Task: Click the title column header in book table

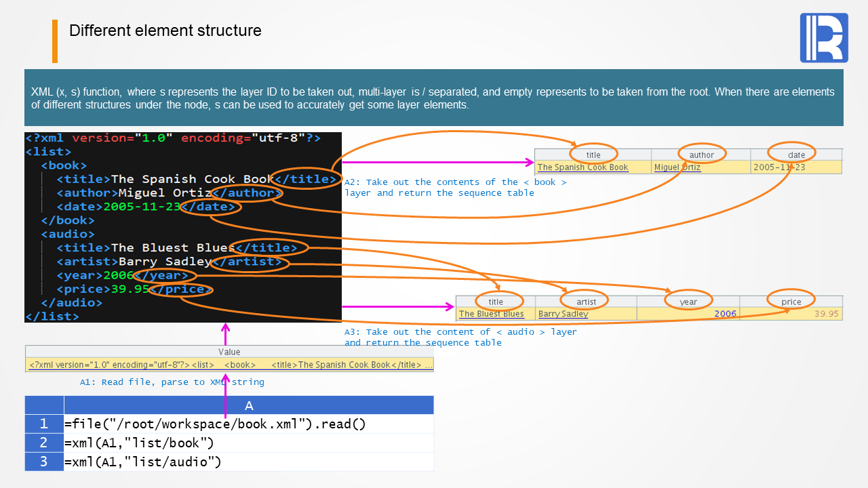Action: (593, 155)
